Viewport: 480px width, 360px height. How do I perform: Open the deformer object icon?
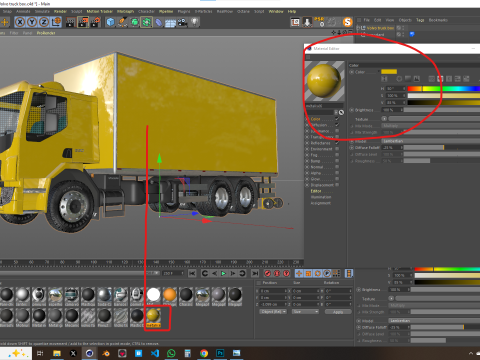click(159, 22)
